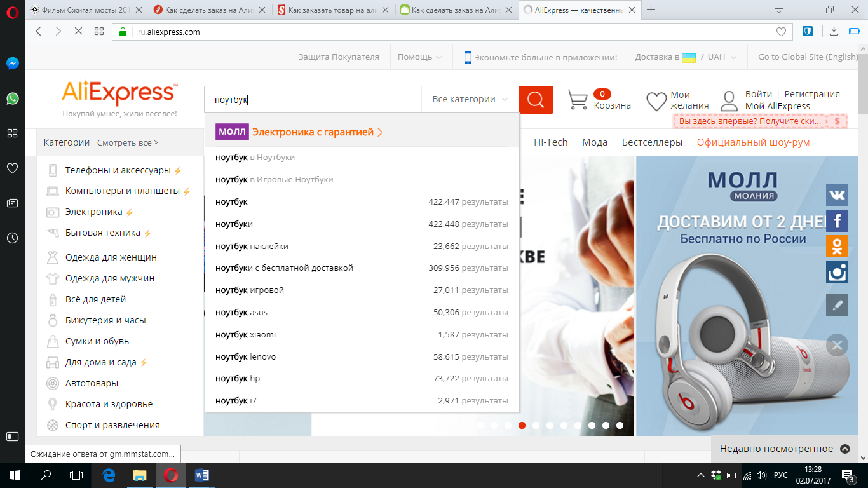Click Windows Start button
The width and height of the screenshot is (868, 488).
click(x=15, y=475)
